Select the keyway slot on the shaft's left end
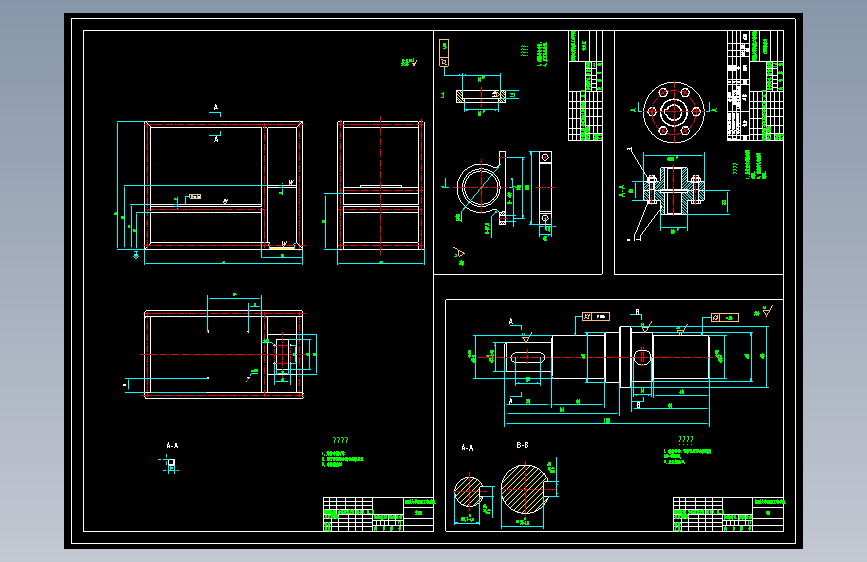The image size is (867, 562). coord(527,358)
